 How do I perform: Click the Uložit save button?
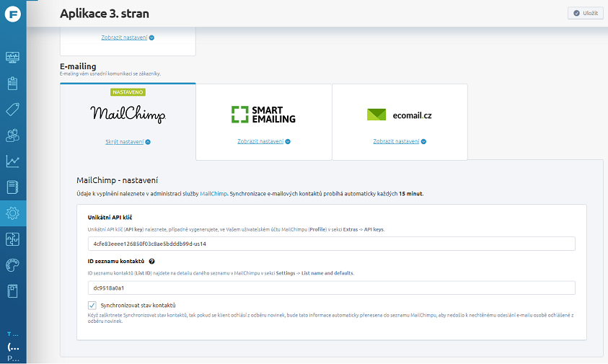(586, 13)
